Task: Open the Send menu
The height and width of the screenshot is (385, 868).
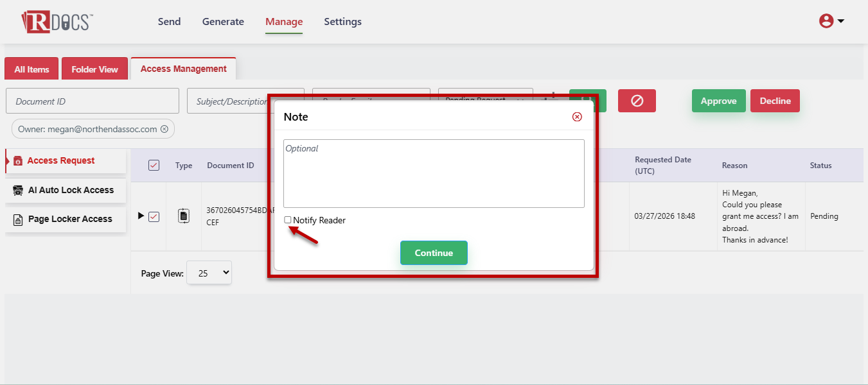Action: pyautogui.click(x=170, y=22)
